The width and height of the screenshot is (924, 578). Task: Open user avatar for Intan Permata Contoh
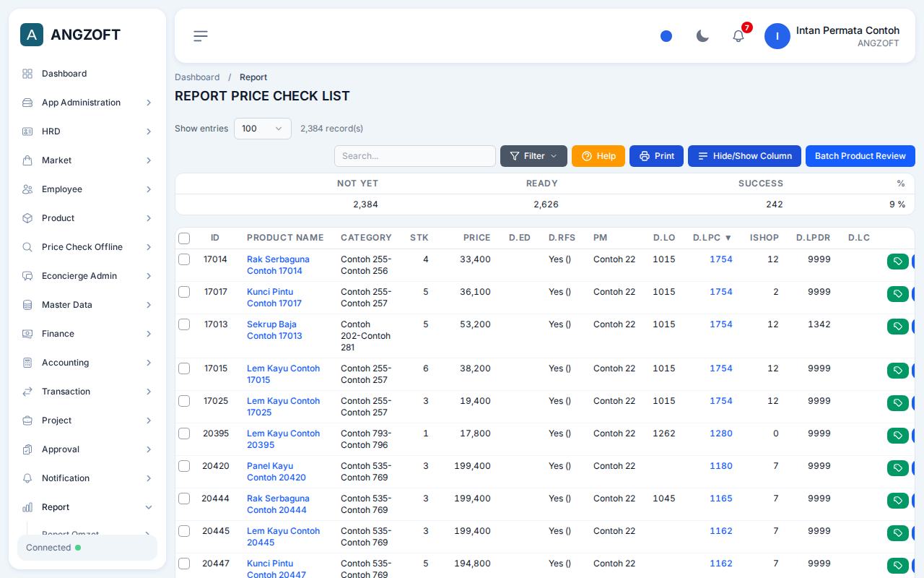pyautogui.click(x=777, y=36)
